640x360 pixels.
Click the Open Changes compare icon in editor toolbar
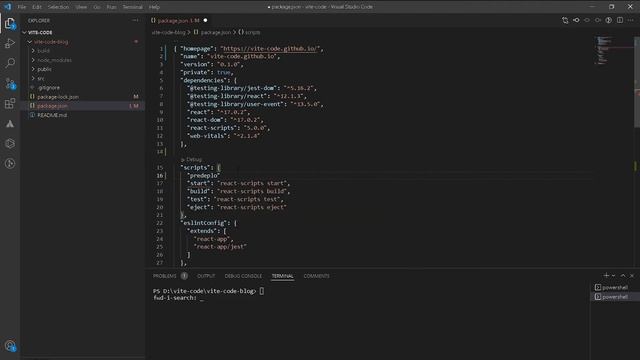[x=565, y=20]
